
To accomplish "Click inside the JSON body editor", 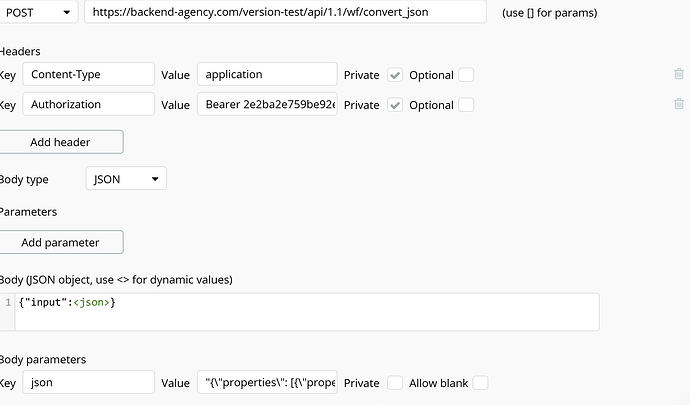I will [307, 312].
